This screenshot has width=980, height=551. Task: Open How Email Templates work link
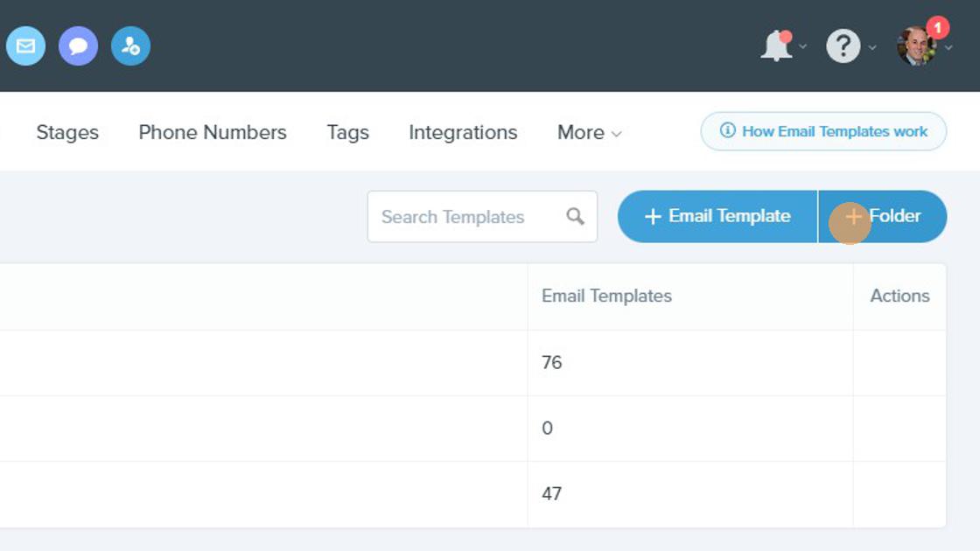tap(823, 131)
